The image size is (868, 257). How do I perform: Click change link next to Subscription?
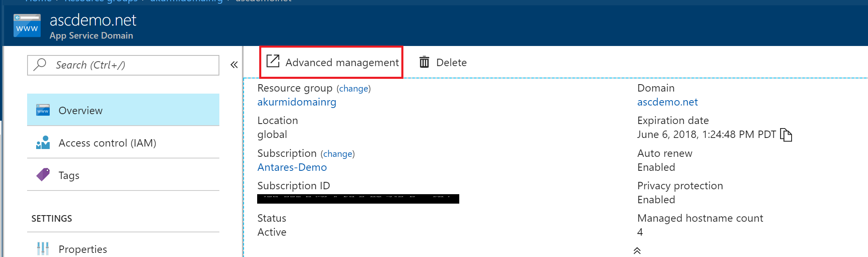337,154
